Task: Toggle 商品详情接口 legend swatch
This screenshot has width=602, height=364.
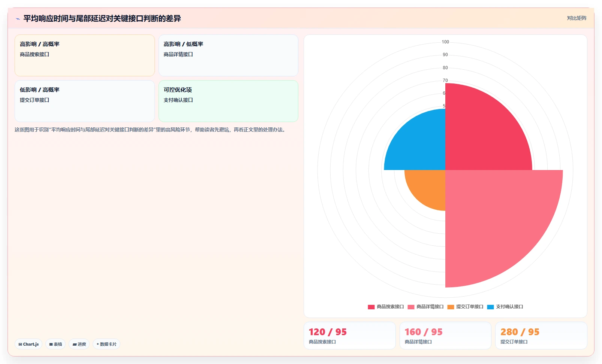Action: tap(411, 307)
